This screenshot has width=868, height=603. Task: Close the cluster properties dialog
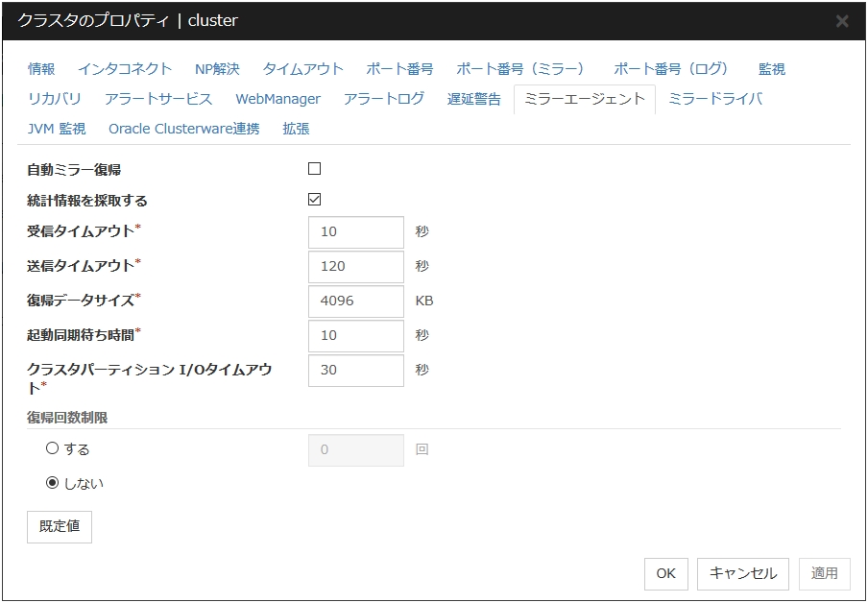841,21
